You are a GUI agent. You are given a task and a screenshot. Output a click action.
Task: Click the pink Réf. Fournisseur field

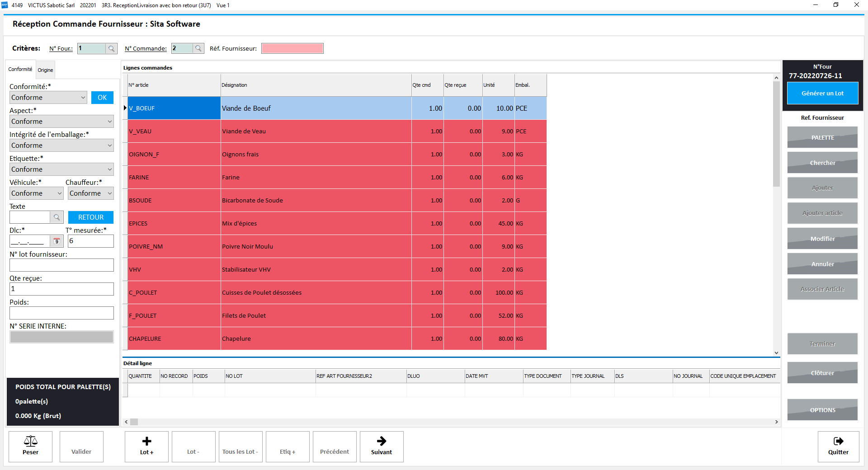click(292, 48)
